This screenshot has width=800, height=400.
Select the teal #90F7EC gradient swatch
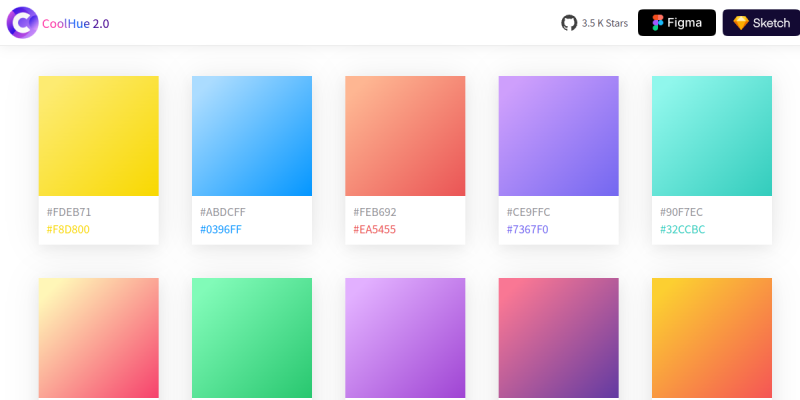[712, 136]
